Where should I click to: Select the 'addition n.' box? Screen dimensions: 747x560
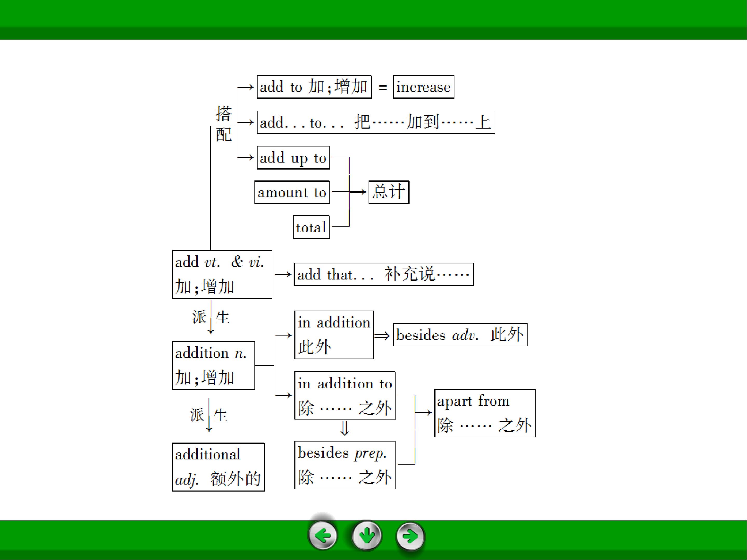click(214, 366)
